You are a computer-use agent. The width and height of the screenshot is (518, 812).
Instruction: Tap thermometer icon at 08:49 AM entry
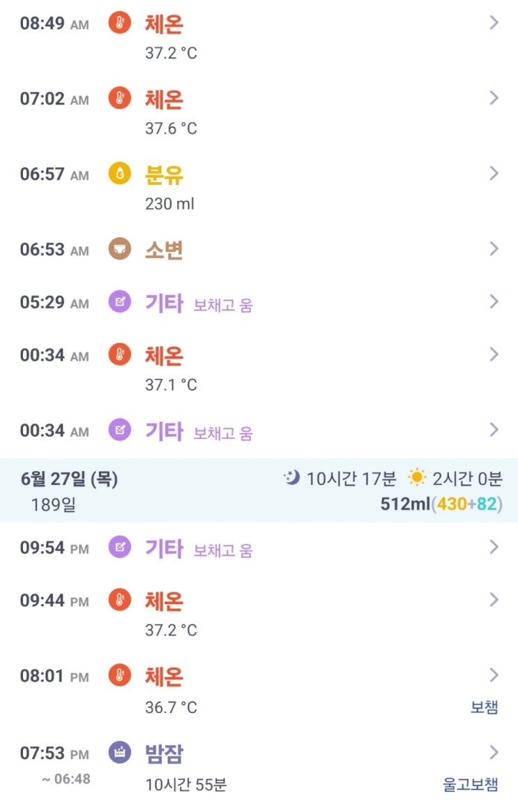120,23
